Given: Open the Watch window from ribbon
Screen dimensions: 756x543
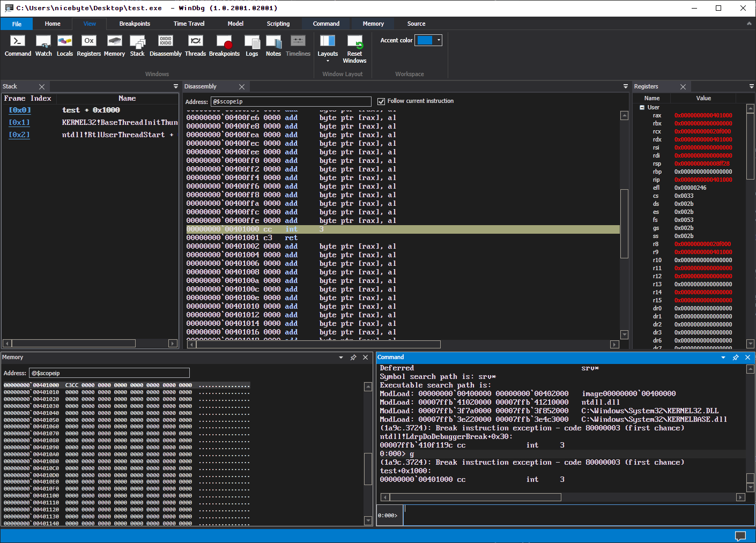Looking at the screenshot, I should coord(43,46).
